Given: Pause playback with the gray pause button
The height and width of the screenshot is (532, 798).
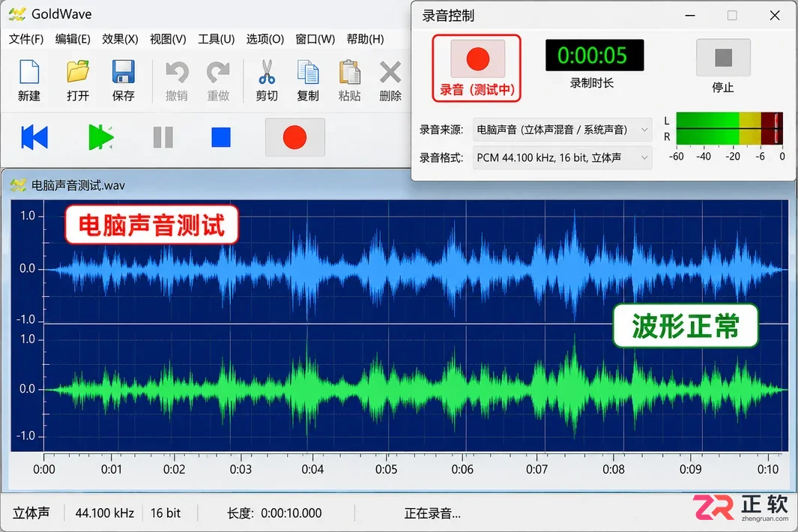Looking at the screenshot, I should click(163, 137).
